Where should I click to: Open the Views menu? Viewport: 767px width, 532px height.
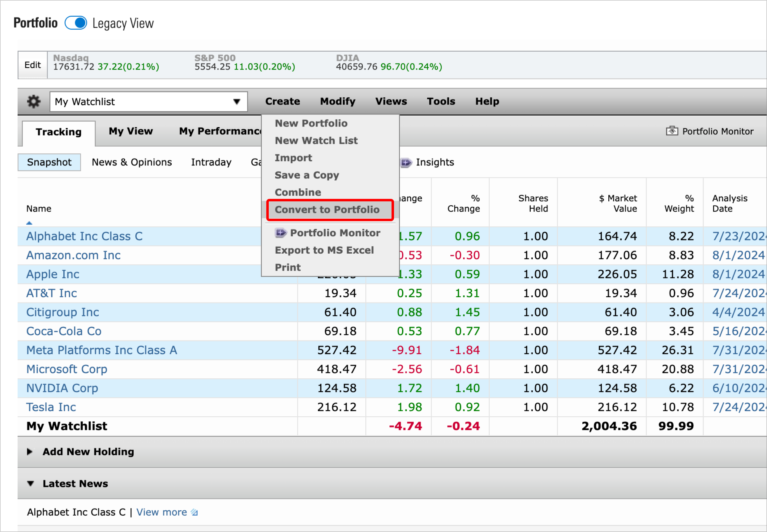click(x=391, y=101)
